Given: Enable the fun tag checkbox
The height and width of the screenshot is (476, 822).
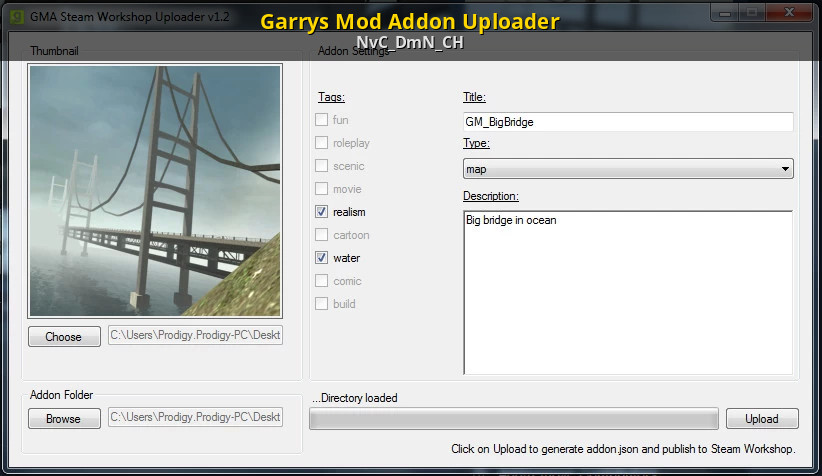Looking at the screenshot, I should pyautogui.click(x=322, y=120).
